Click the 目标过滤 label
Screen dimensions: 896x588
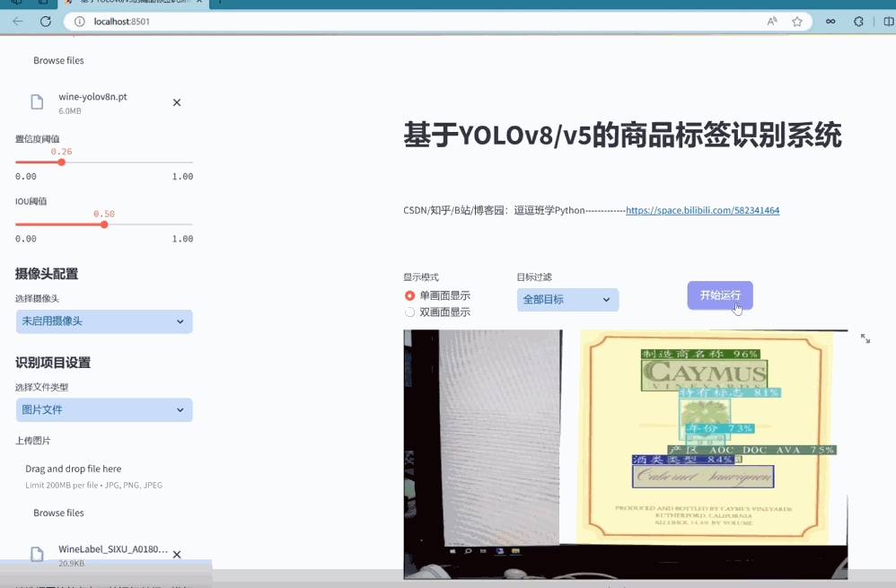pyautogui.click(x=534, y=277)
